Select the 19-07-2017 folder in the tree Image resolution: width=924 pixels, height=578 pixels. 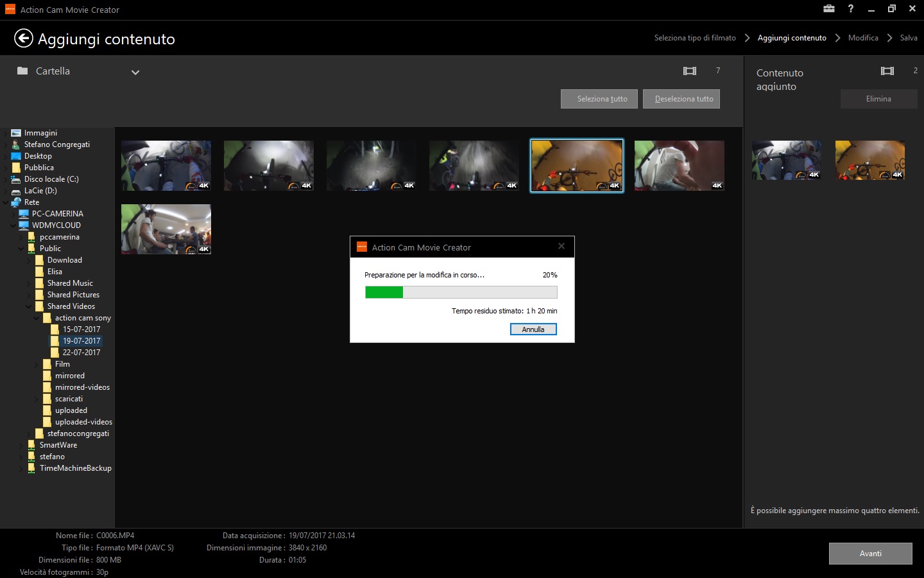tap(82, 340)
